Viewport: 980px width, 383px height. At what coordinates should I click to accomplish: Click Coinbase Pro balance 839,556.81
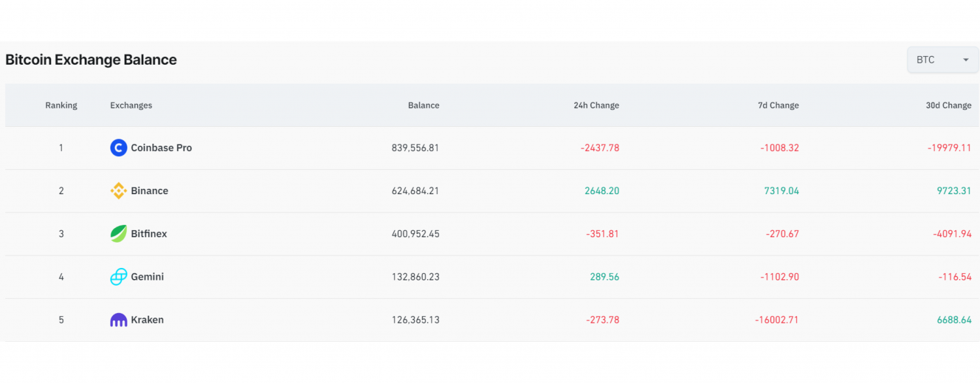416,148
